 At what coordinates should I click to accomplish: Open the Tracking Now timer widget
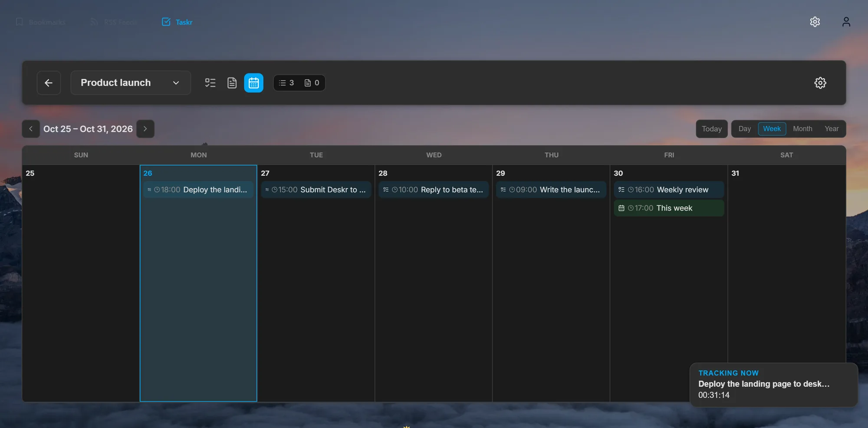coord(773,385)
